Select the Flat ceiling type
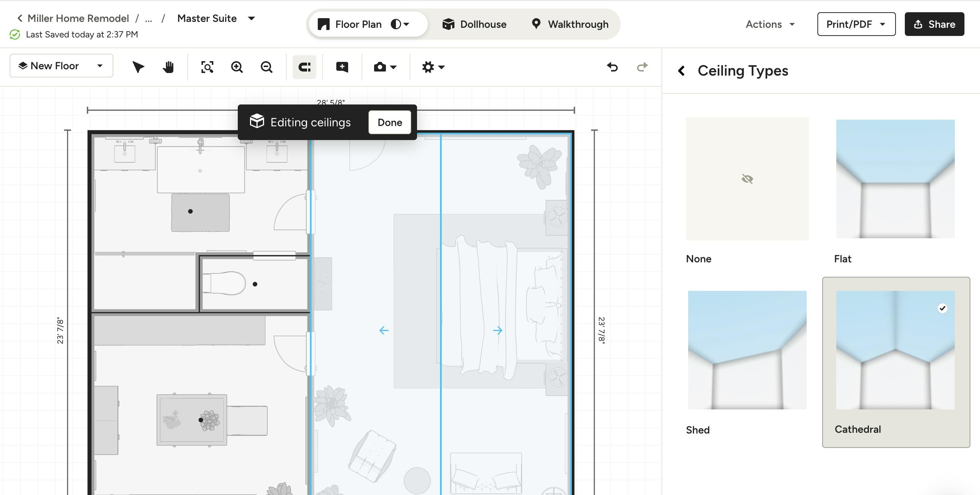980x495 pixels. click(x=895, y=191)
